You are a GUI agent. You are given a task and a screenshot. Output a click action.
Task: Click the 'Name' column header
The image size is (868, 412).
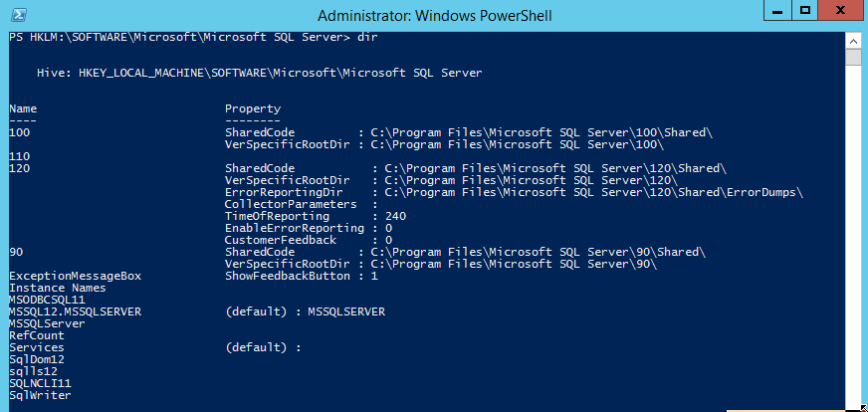[x=23, y=108]
